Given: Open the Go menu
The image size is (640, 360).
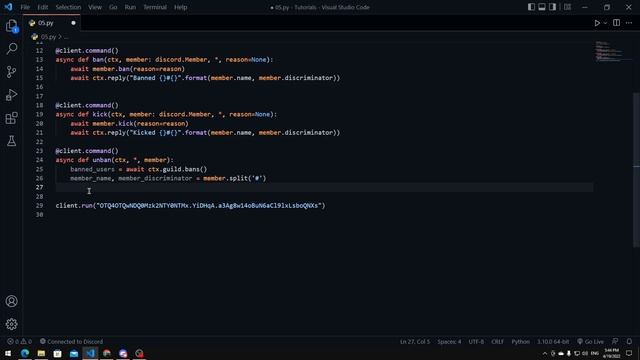Looking at the screenshot, I should (113, 7).
